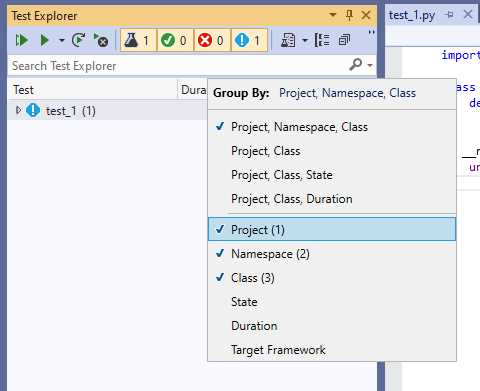Image resolution: width=480 pixels, height=391 pixels.
Task: Open the search options dropdown arrow
Action: pyautogui.click(x=370, y=65)
